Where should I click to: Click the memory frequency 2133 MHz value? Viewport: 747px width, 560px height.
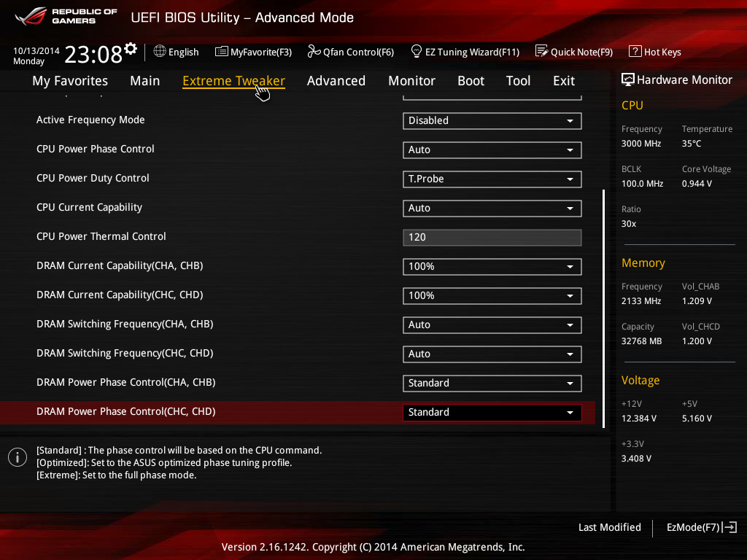point(641,301)
